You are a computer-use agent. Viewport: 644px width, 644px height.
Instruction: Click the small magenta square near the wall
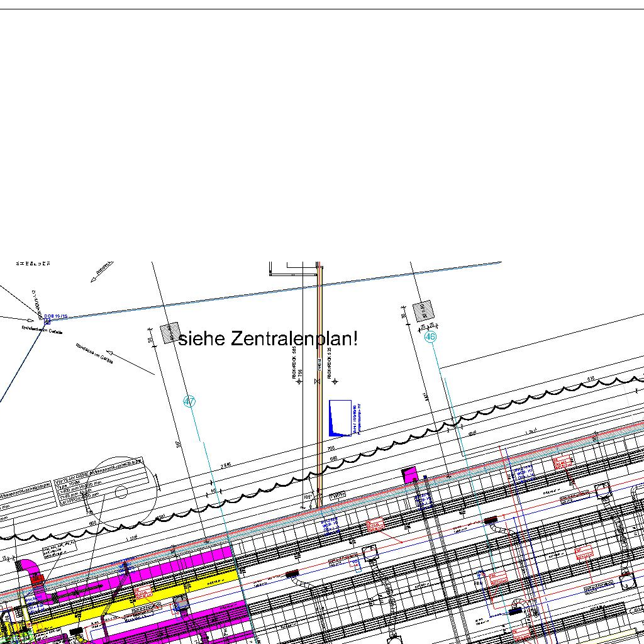(410, 474)
